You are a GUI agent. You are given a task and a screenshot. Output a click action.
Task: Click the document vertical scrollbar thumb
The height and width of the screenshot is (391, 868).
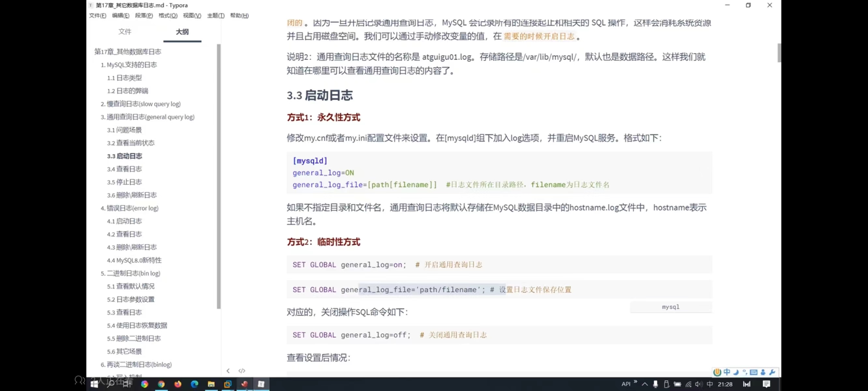click(x=779, y=53)
